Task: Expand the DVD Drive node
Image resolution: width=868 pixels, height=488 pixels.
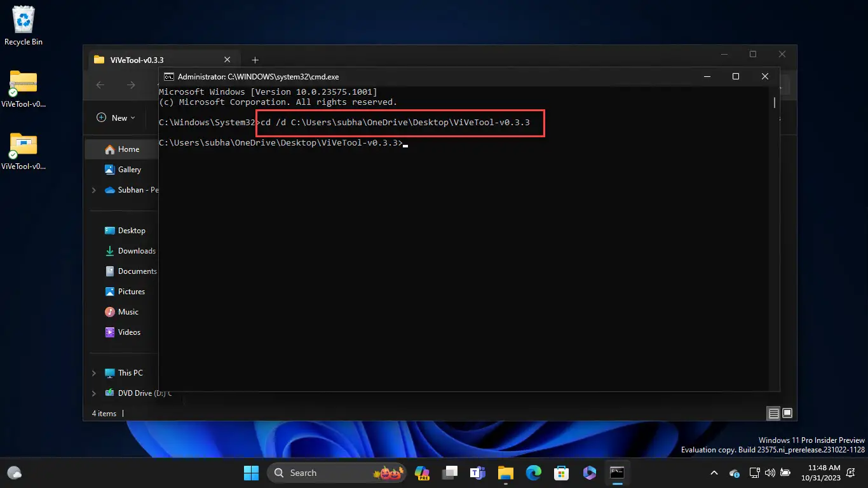Action: [x=94, y=393]
